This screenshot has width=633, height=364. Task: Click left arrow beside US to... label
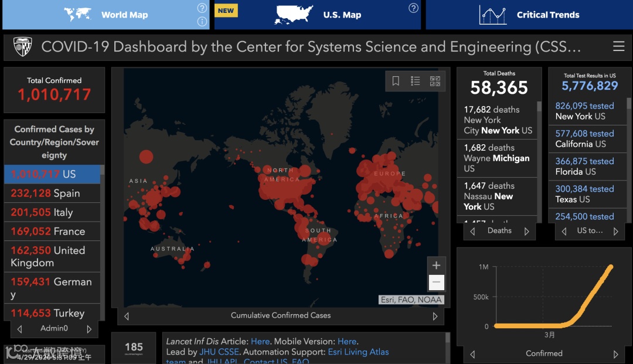pyautogui.click(x=564, y=231)
